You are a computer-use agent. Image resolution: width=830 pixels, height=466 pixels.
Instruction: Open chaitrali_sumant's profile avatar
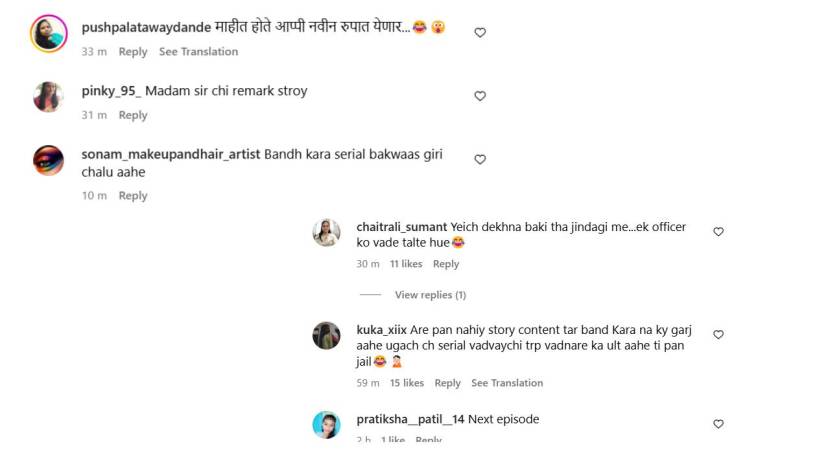click(327, 233)
